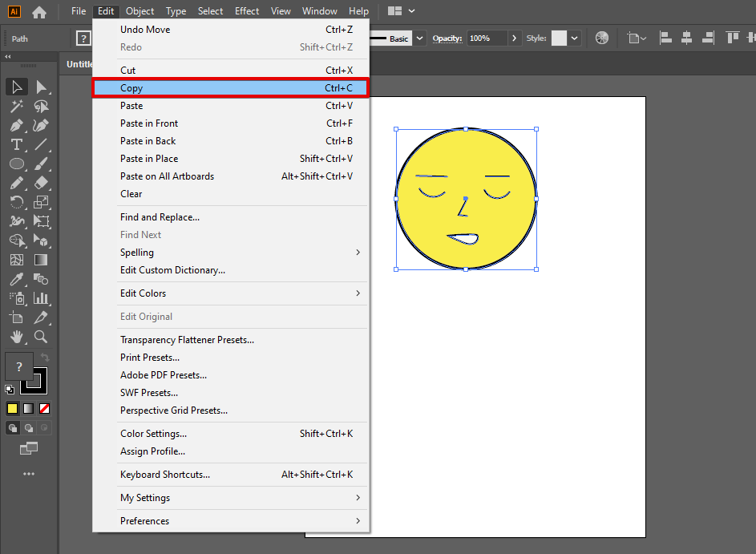The width and height of the screenshot is (756, 554).
Task: Set the paint mode to None
Action: tap(45, 408)
